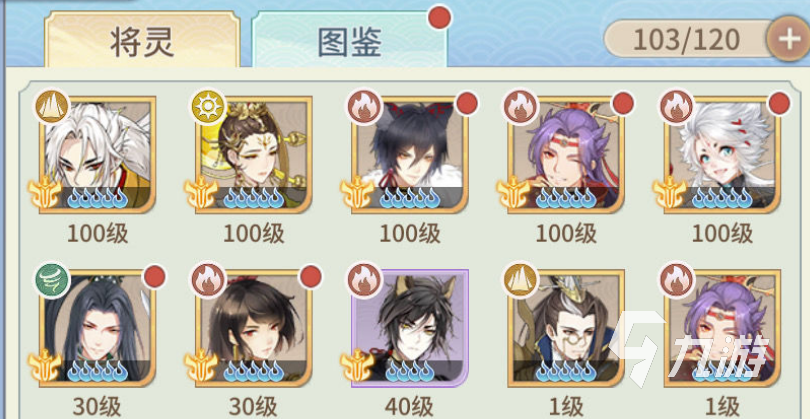Viewport: 810px width, 419px height.
Task: Select the white-haired fox-eared level 100 hero
Action: (97, 154)
